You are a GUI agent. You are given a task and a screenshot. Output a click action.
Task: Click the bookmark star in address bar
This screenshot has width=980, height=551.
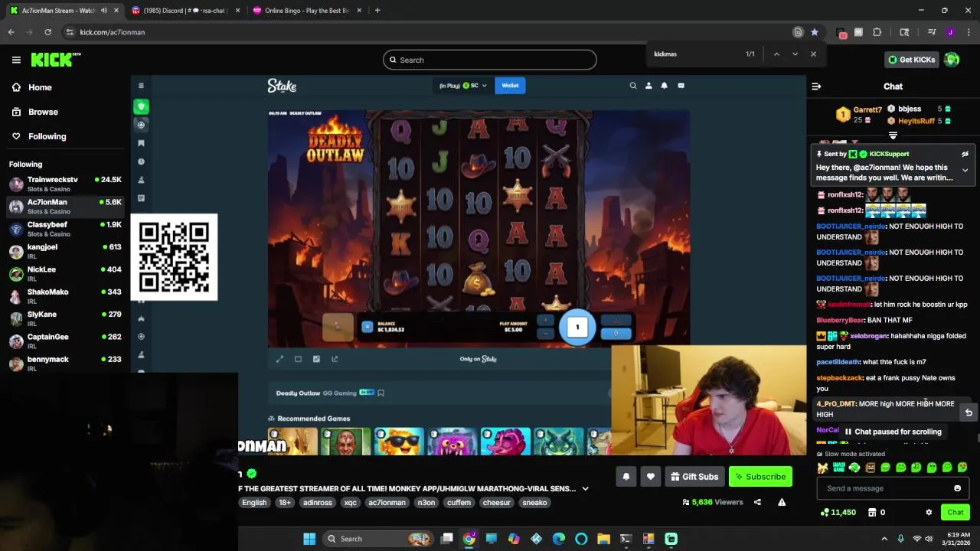tap(814, 32)
